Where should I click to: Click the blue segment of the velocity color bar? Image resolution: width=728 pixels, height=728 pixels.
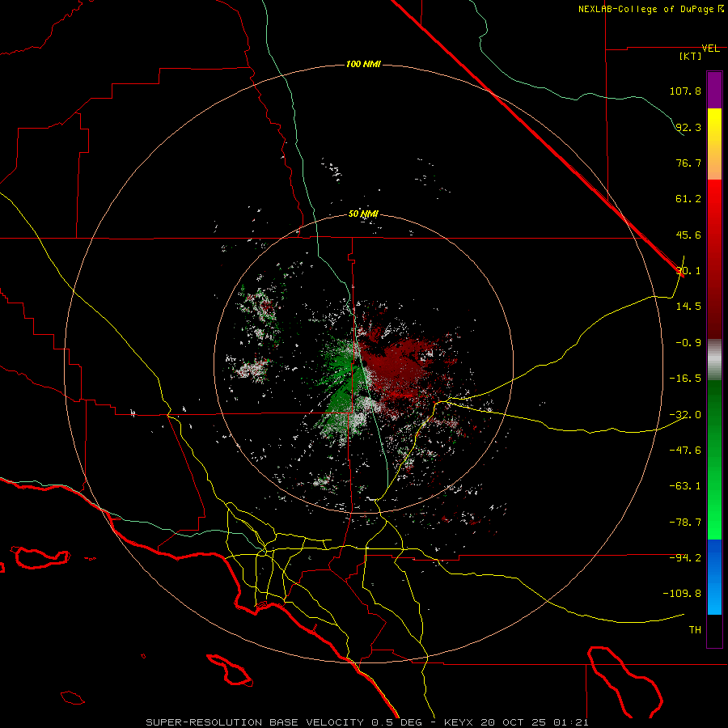click(x=714, y=577)
